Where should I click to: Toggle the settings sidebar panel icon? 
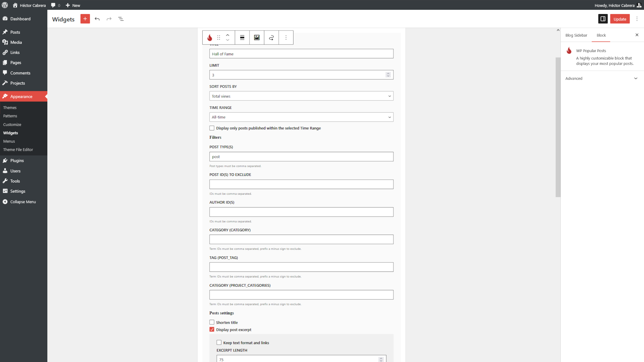(603, 19)
